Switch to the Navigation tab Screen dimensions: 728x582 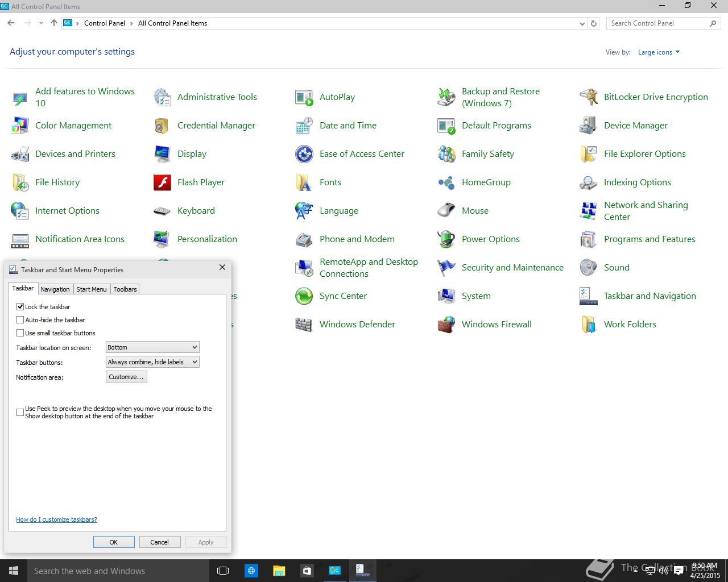coord(55,289)
